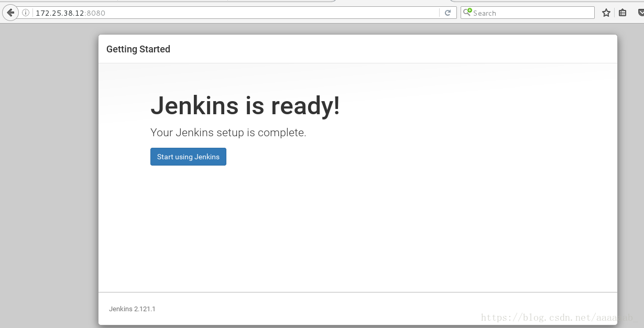The image size is (644, 328).
Task: Click "Your Jenkins setup is complete." text
Action: coord(228,133)
